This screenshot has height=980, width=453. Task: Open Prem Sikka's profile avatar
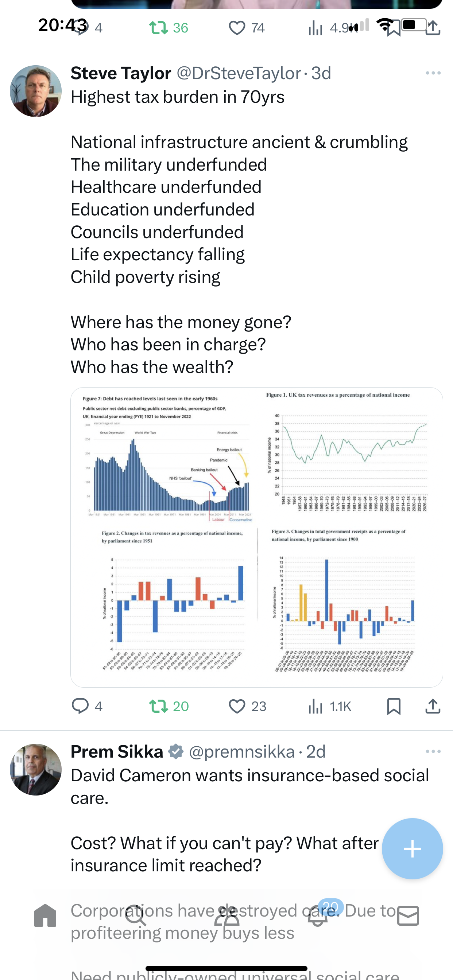(x=36, y=769)
